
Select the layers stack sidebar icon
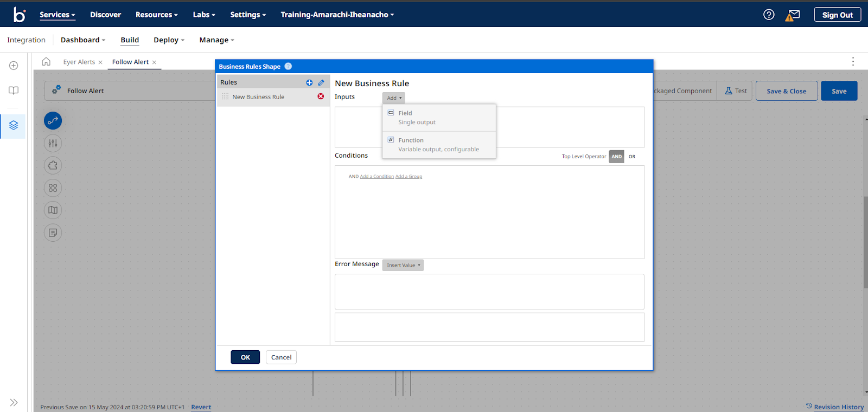(14, 125)
